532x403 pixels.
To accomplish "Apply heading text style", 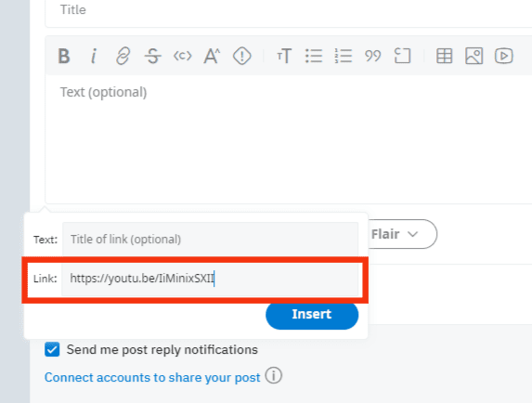I will [284, 56].
